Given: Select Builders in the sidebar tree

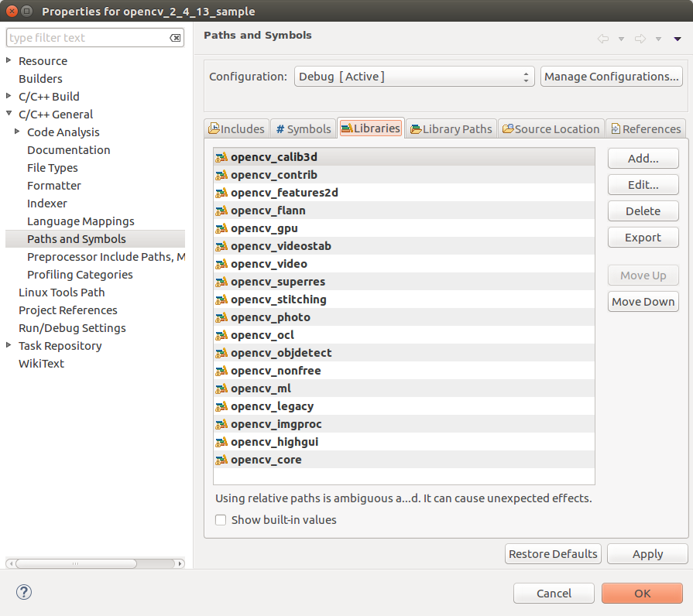Looking at the screenshot, I should pos(41,79).
